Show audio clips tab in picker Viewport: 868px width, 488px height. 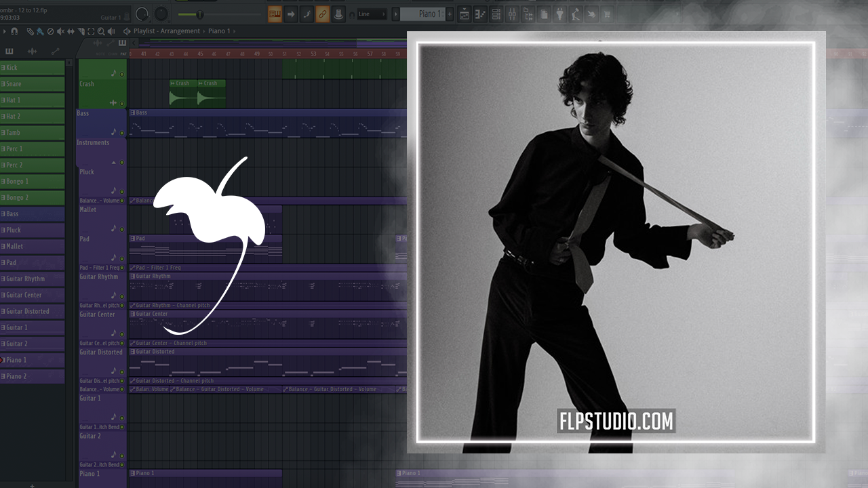32,52
